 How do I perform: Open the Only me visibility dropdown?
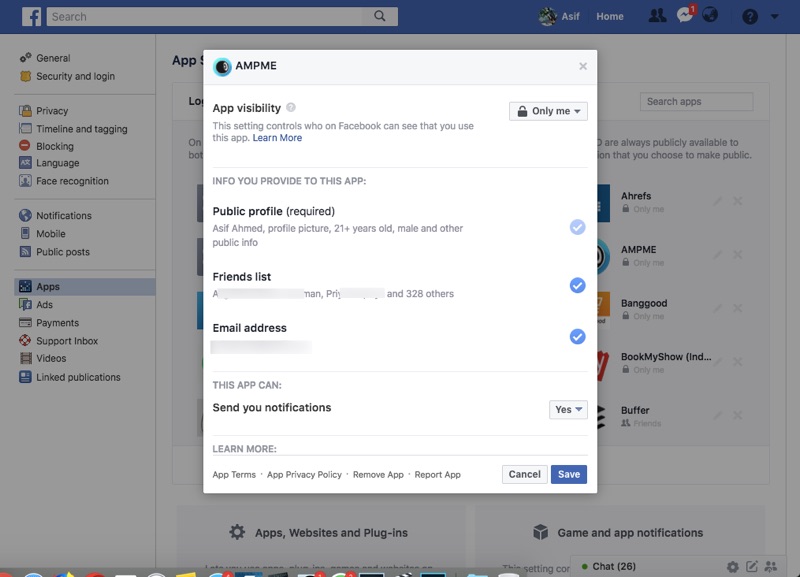[548, 111]
